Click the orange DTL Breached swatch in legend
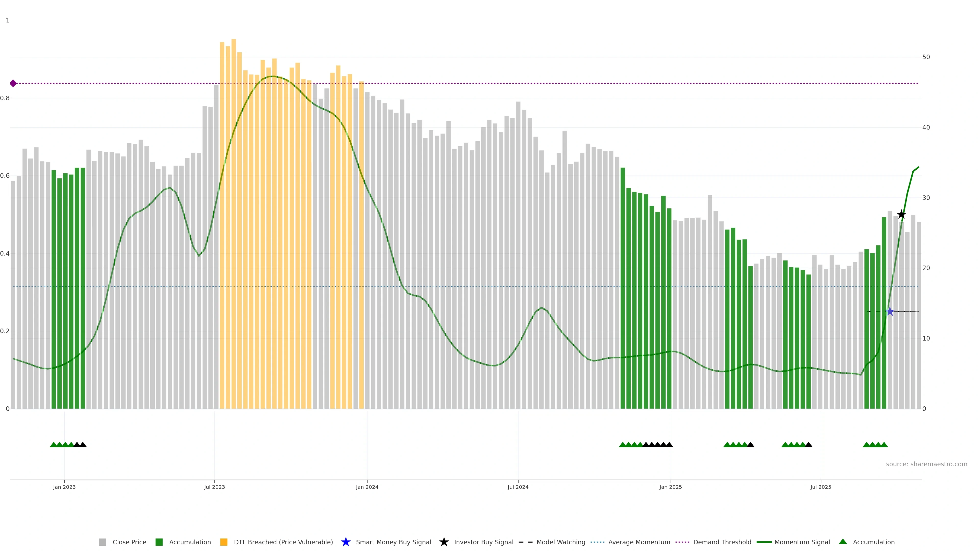The image size is (980, 551). click(224, 542)
